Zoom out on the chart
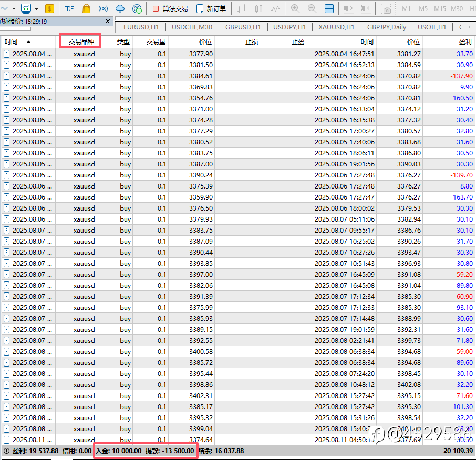The height and width of the screenshot is (460, 476). click(312, 8)
